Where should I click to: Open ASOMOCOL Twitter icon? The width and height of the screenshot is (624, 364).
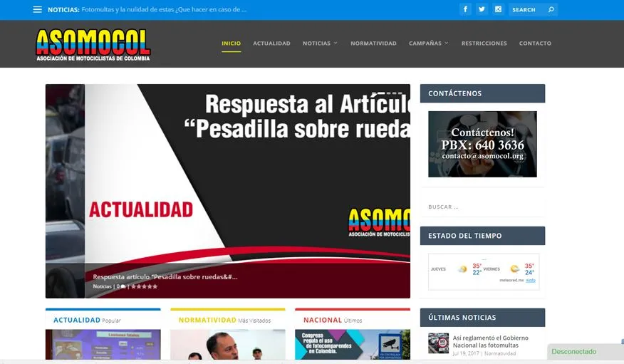click(482, 9)
